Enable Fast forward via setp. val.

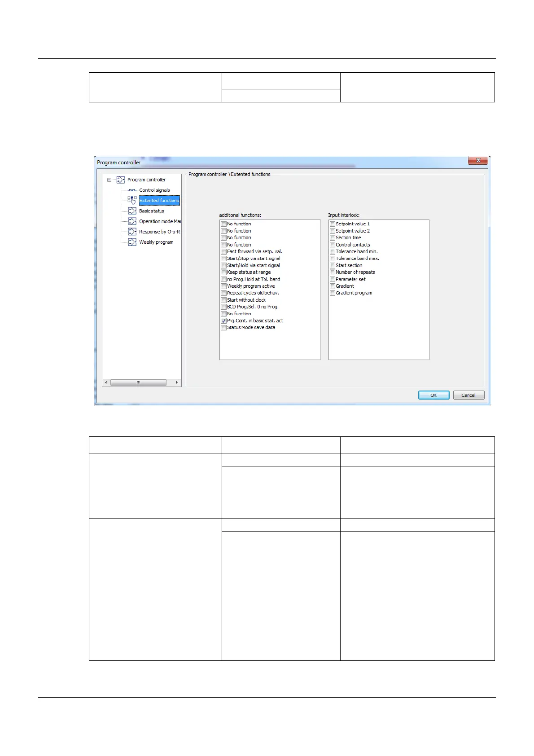click(x=223, y=252)
